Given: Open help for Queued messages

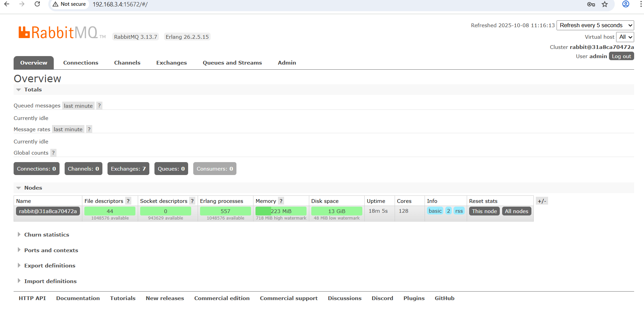Looking at the screenshot, I should click(x=99, y=106).
